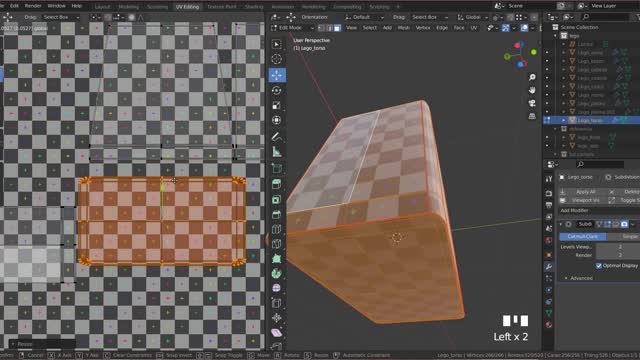The width and height of the screenshot is (640, 360).
Task: Open the UV menu in viewport header
Action: [473, 28]
